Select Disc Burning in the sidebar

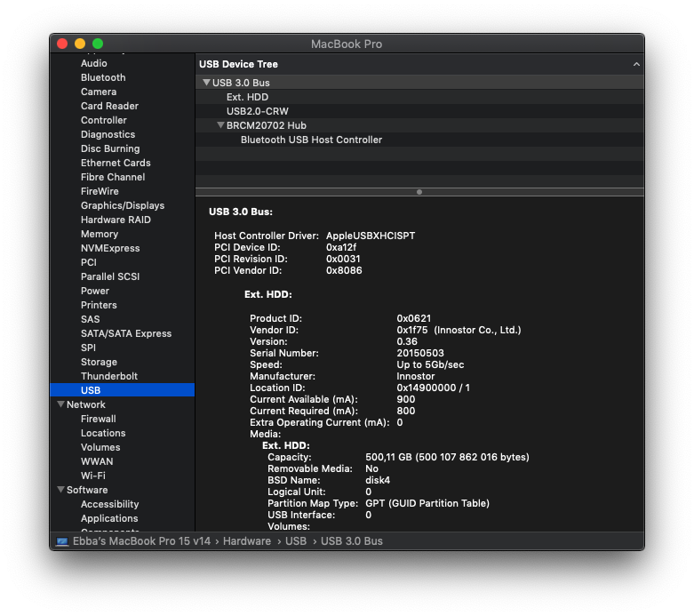110,148
